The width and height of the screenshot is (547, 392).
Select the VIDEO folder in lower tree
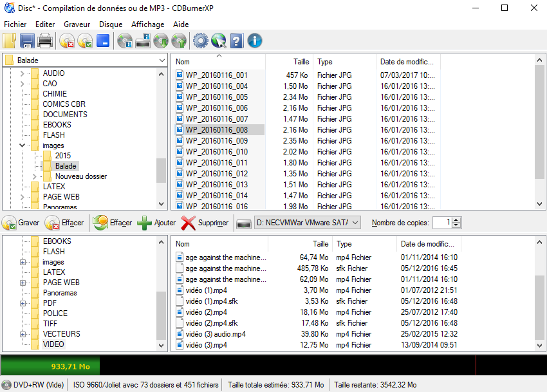pyautogui.click(x=53, y=344)
